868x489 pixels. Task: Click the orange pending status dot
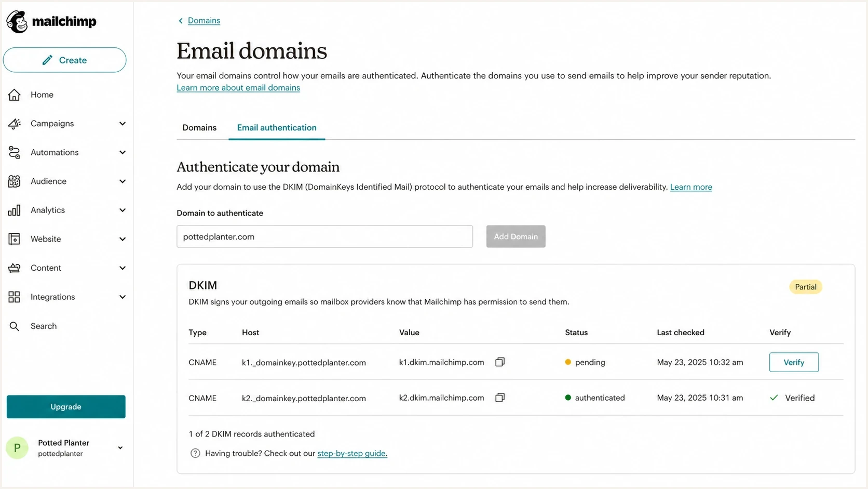tap(568, 362)
